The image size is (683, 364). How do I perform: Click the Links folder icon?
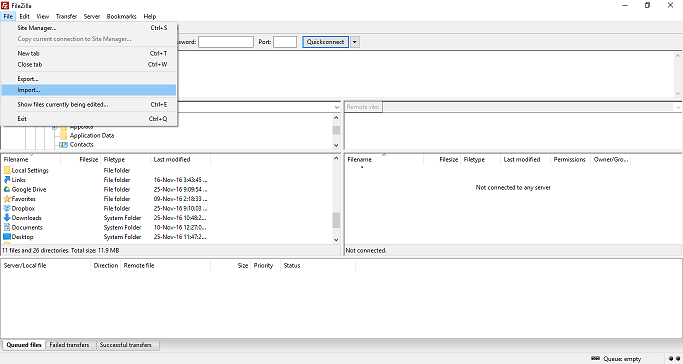click(7, 180)
